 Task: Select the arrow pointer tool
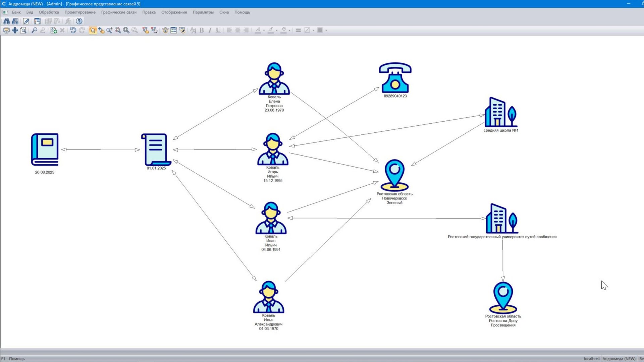click(93, 30)
